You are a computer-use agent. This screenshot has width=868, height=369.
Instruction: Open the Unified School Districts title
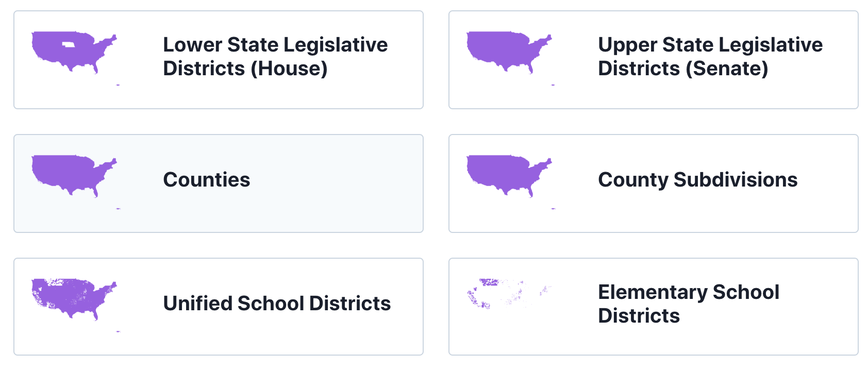pyautogui.click(x=277, y=304)
